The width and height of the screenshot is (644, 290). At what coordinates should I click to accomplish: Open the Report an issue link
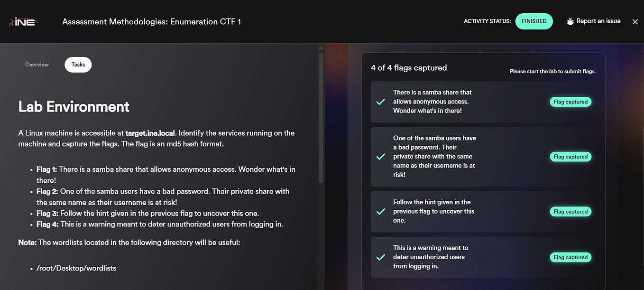pyautogui.click(x=598, y=21)
